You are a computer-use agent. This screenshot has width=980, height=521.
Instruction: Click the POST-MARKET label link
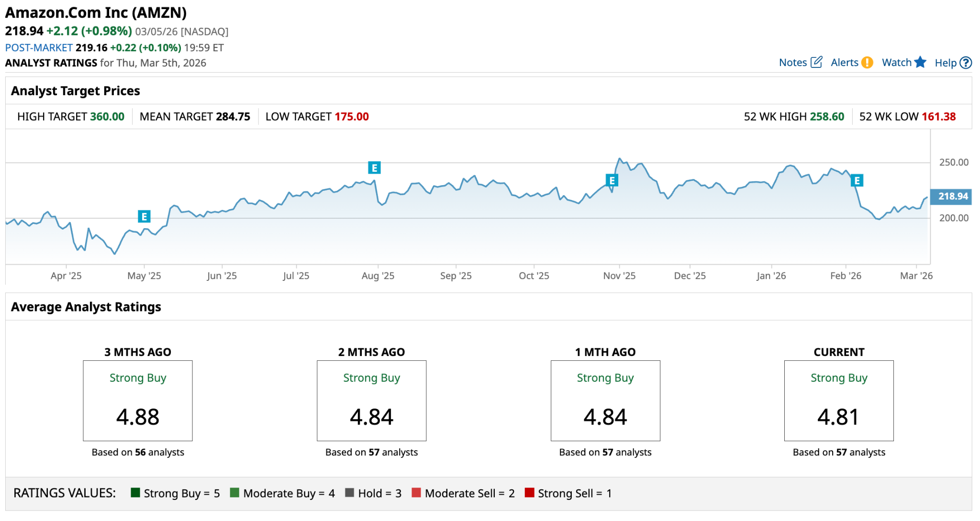tap(39, 48)
